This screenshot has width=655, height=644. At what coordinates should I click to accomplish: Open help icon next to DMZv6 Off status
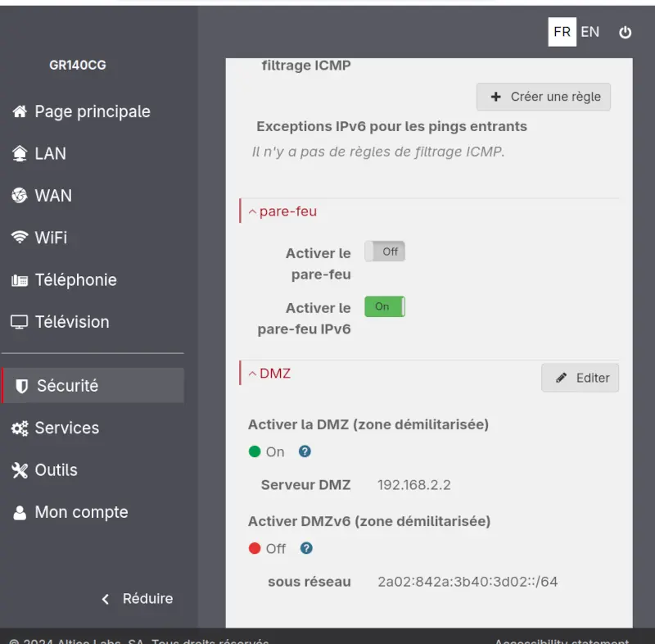coord(306,548)
